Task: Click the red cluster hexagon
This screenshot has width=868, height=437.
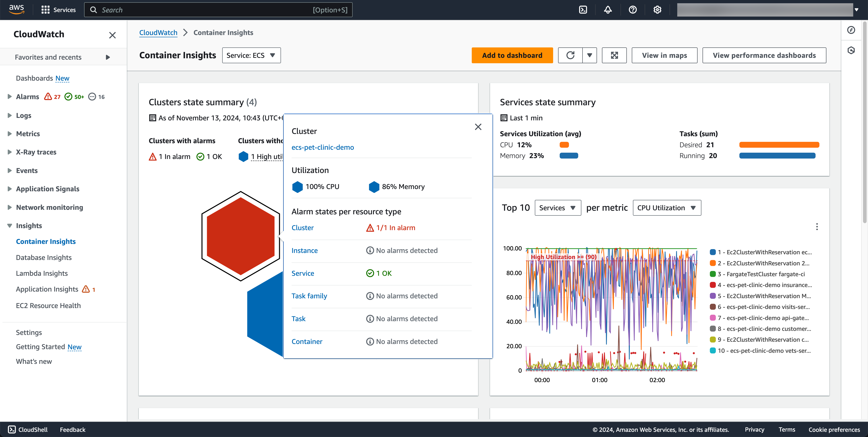Action: [241, 236]
